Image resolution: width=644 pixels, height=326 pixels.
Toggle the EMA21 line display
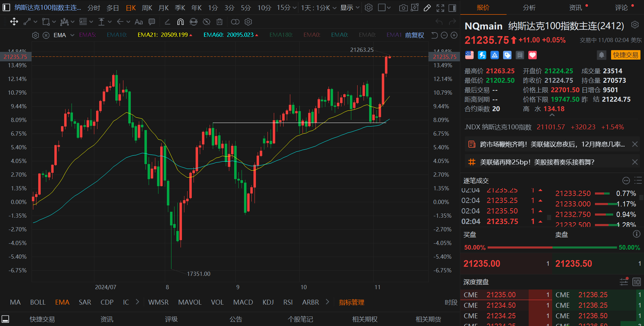165,35
